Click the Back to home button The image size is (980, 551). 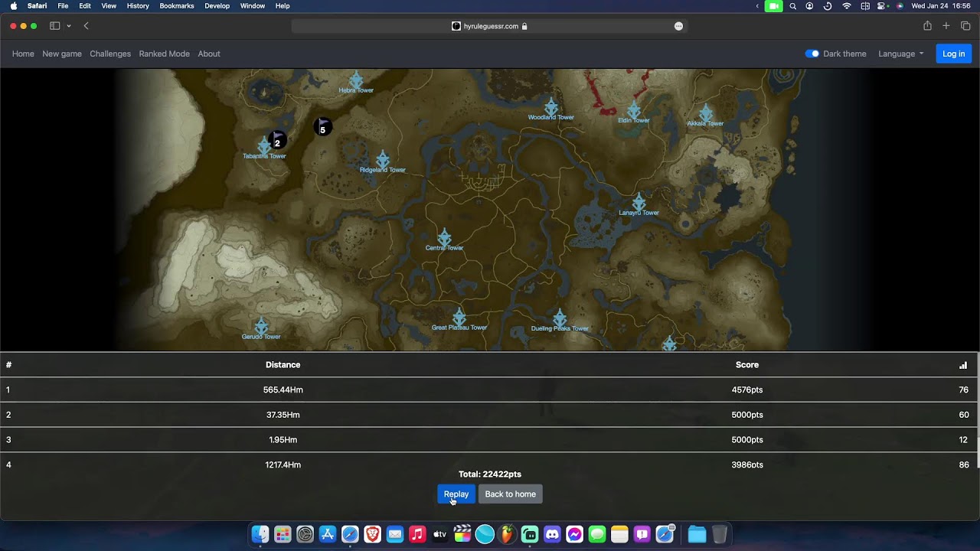click(x=511, y=494)
